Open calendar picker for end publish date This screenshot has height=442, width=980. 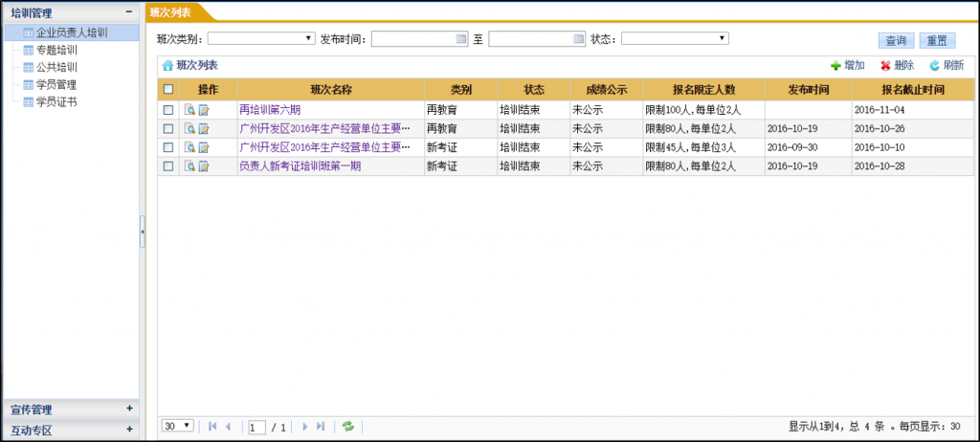click(578, 39)
